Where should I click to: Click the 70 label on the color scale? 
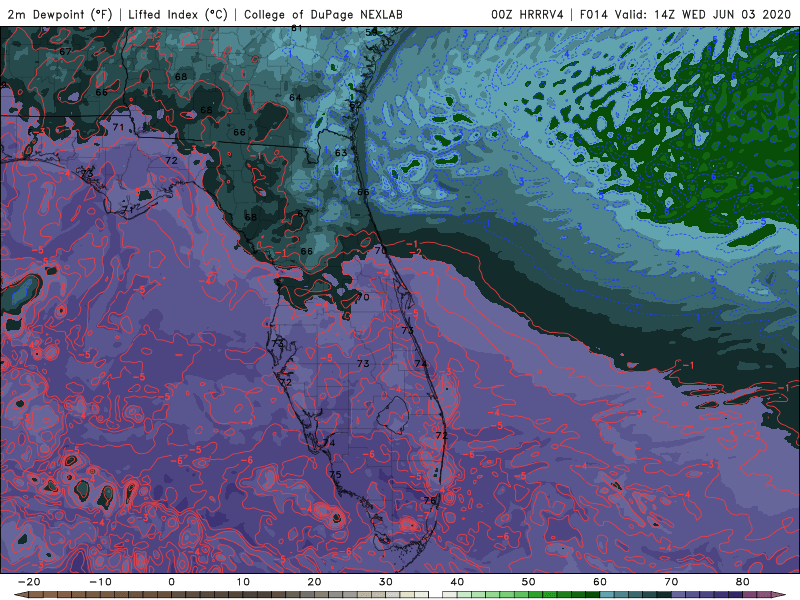click(x=671, y=582)
